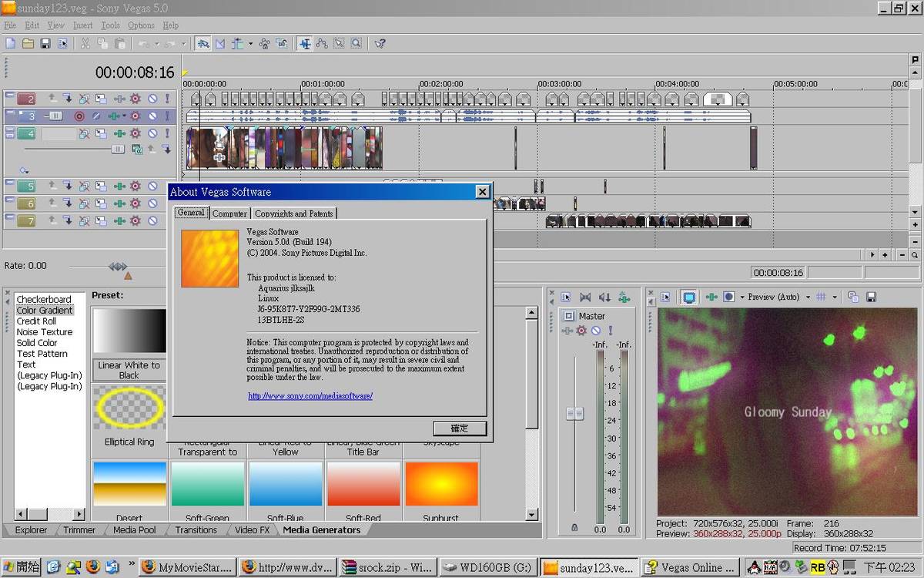The height and width of the screenshot is (578, 924).
Task: Solo track 4
Action: click(167, 133)
